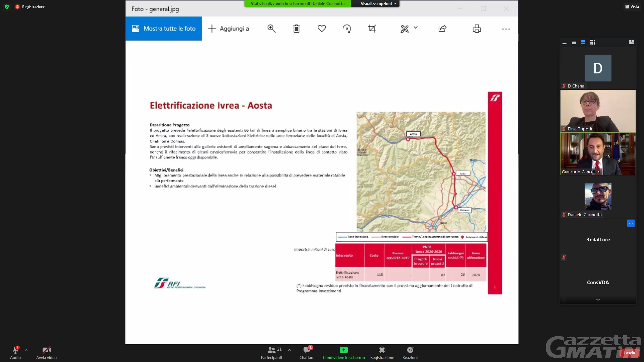Viewport: 644px width, 362px height.
Task: Click the slide title Elettrificazione Ivrea - Aosta
Action: (211, 106)
